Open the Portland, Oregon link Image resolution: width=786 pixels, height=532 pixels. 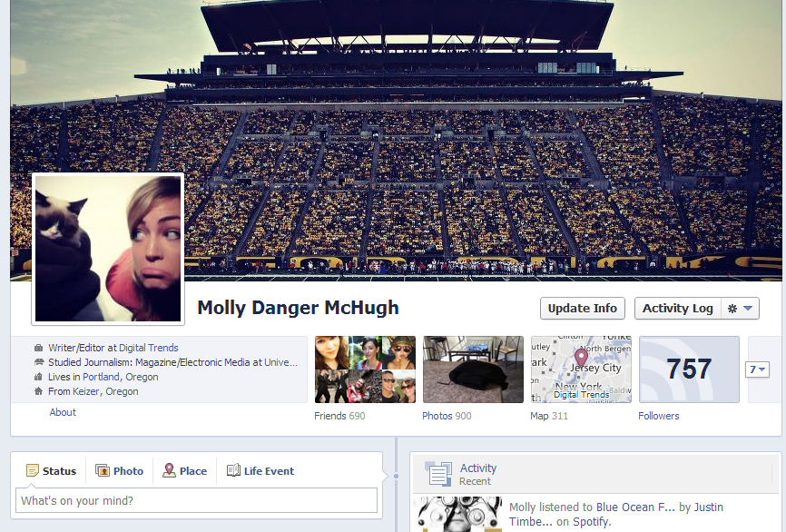[121, 377]
